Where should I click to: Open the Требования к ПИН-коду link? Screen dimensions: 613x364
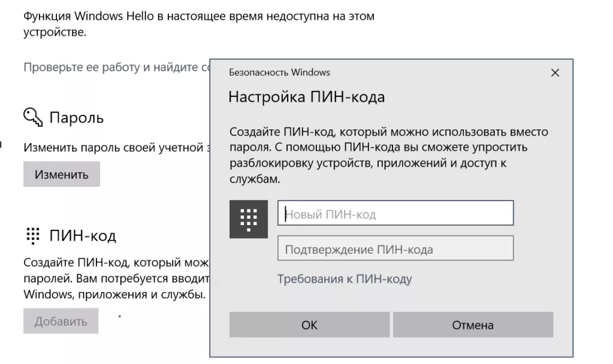(x=343, y=279)
